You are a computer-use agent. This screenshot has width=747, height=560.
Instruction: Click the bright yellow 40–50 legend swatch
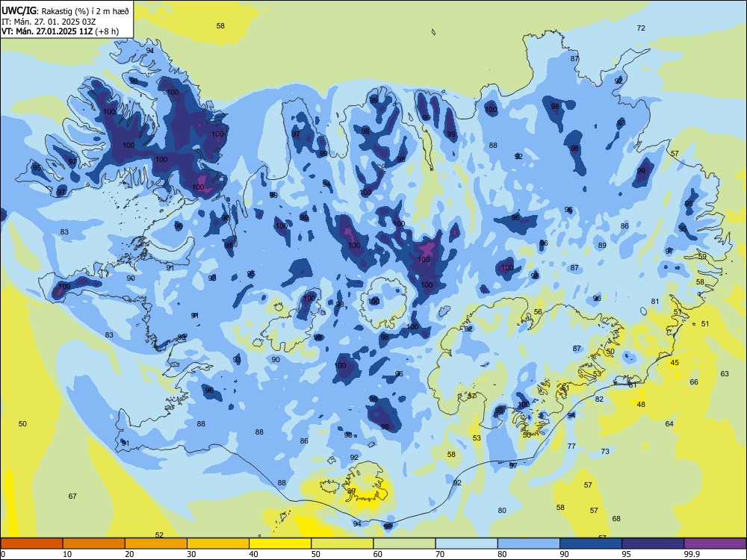280,544
